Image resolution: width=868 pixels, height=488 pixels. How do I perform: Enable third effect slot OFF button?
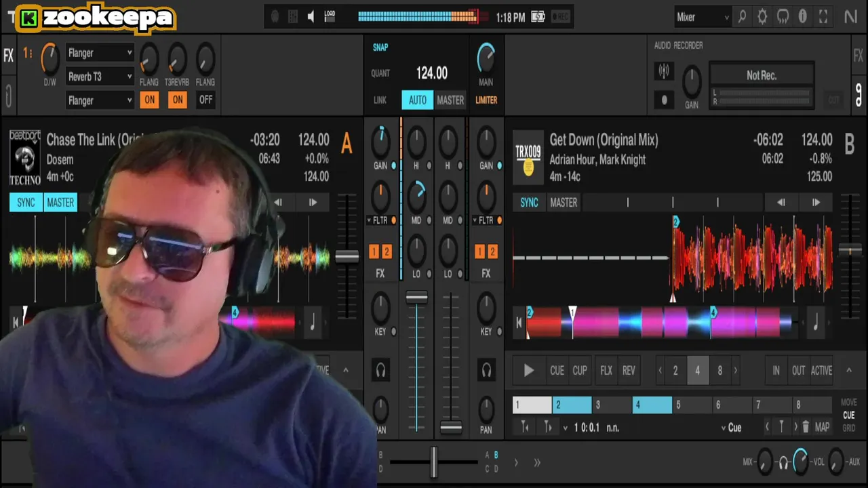[x=205, y=100]
